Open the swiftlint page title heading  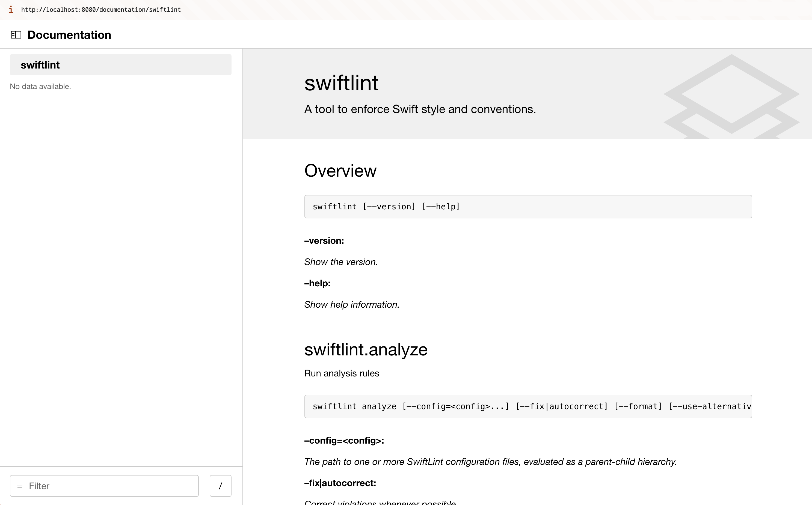coord(341,83)
